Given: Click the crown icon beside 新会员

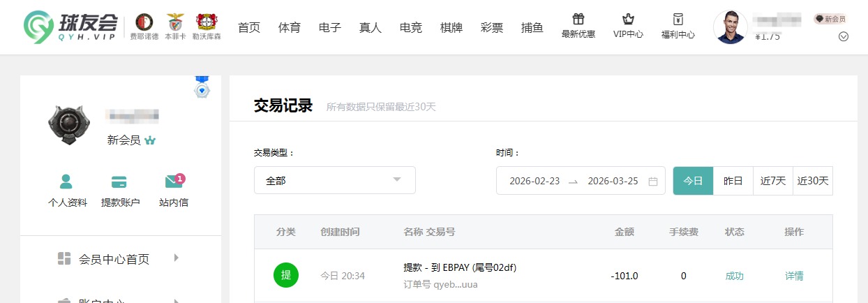Looking at the screenshot, I should 150,140.
